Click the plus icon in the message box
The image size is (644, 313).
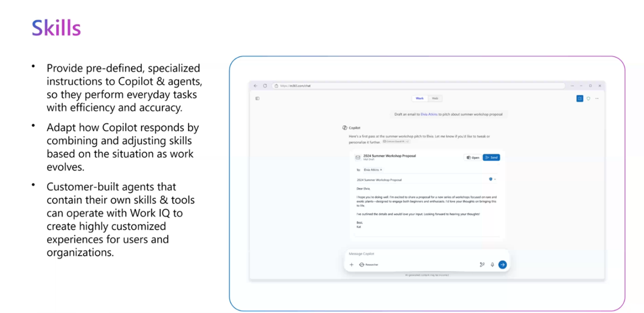[352, 265]
